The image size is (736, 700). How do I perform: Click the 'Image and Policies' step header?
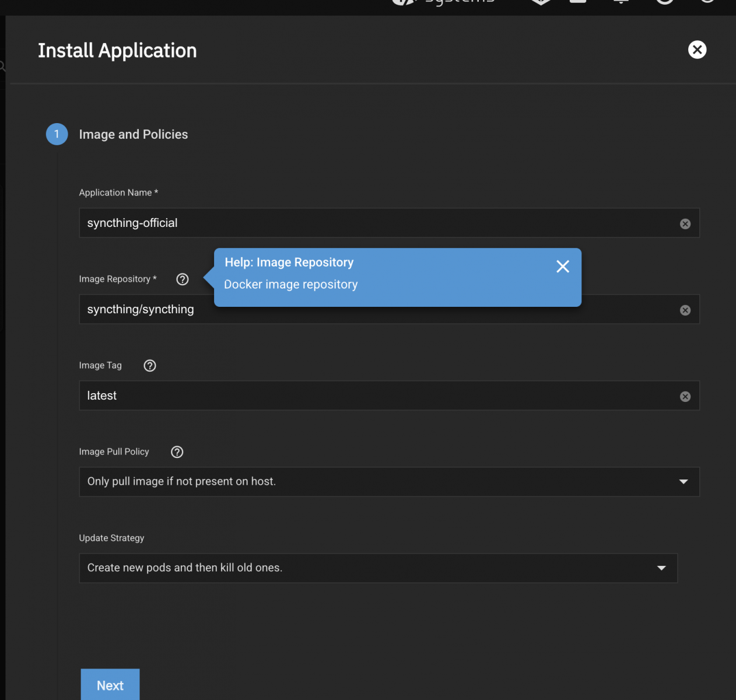pos(134,135)
